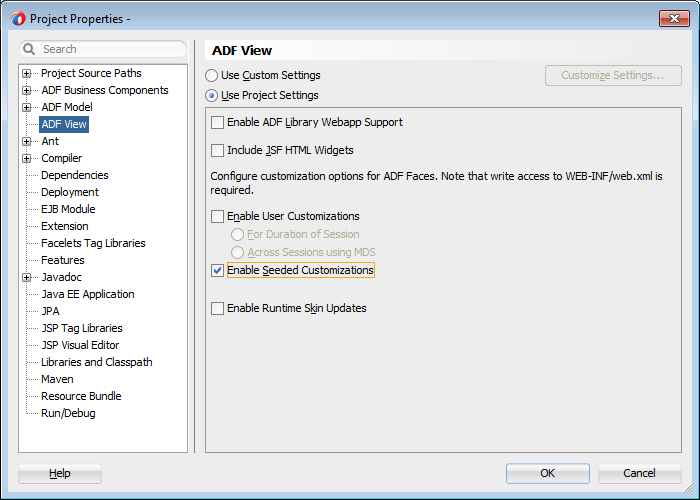
Task: Click the OK button
Action: (x=547, y=473)
